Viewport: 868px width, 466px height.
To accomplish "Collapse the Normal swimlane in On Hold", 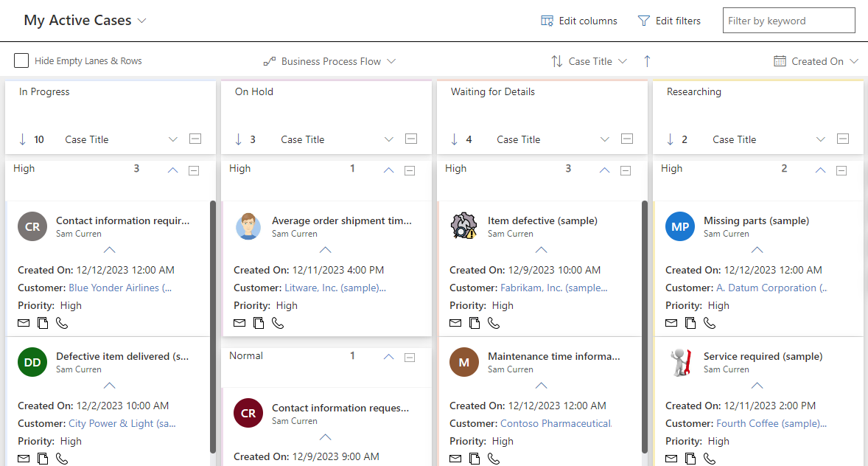I will pyautogui.click(x=388, y=358).
